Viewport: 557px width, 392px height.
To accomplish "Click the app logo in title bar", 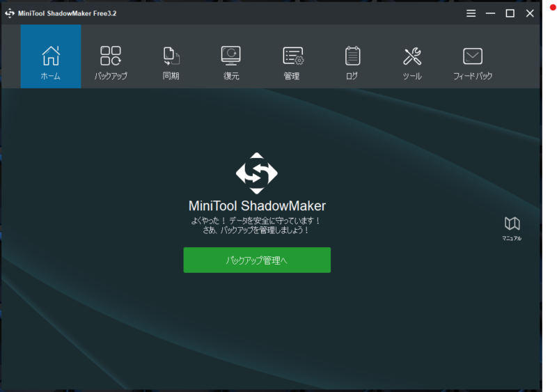I will click(x=10, y=13).
